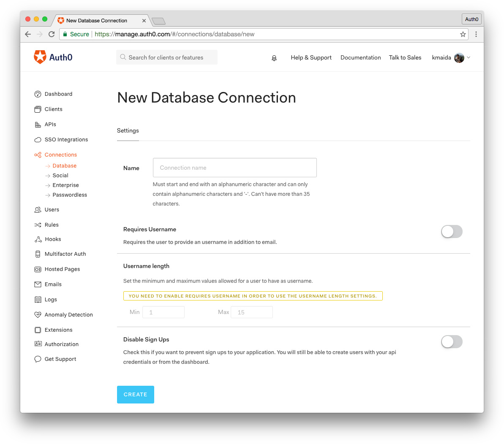Focus the Search for clients or features box
Image resolution: width=504 pixels, height=444 pixels.
[167, 57]
